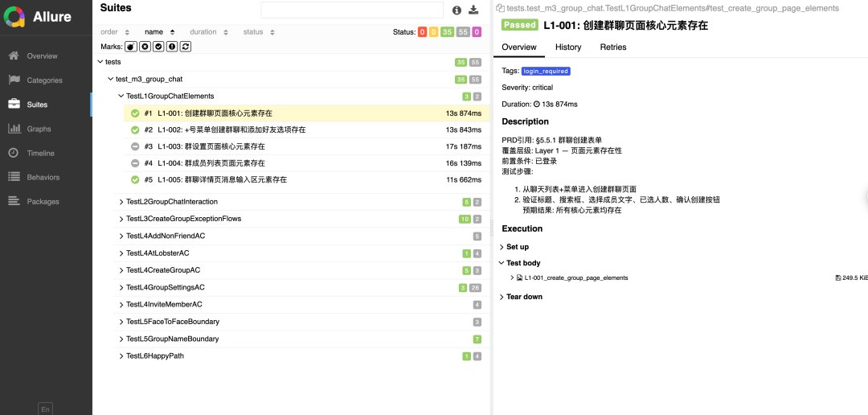This screenshot has width=868, height=415.
Task: Expand the TestL4AddNonFriendAC suite
Action: [121, 236]
